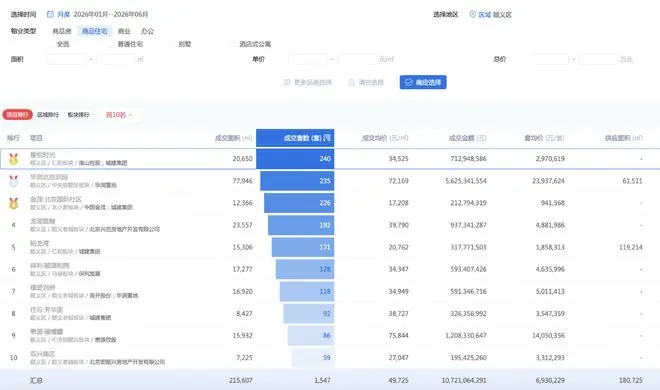Click the calendar icon beside 月度
The width and height of the screenshot is (660, 390).
[x=50, y=14]
